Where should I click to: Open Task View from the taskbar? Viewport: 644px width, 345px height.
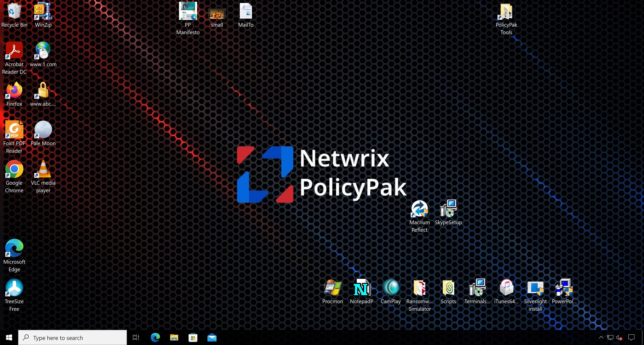(136, 337)
